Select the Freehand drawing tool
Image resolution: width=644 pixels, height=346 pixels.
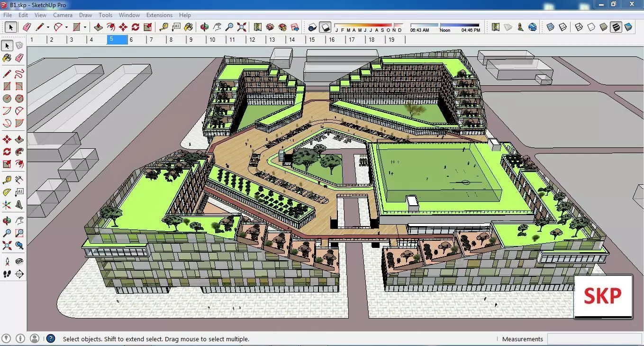click(19, 73)
